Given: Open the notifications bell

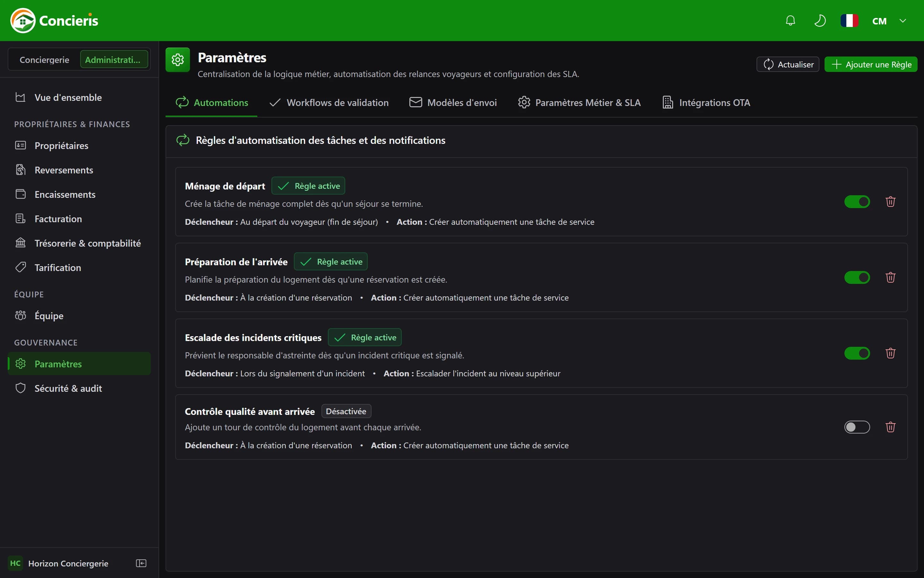Looking at the screenshot, I should [x=790, y=21].
